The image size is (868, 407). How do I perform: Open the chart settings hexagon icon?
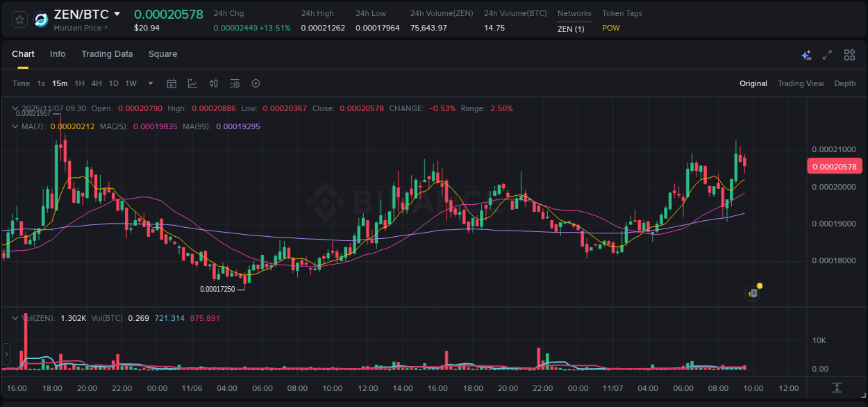pos(256,83)
